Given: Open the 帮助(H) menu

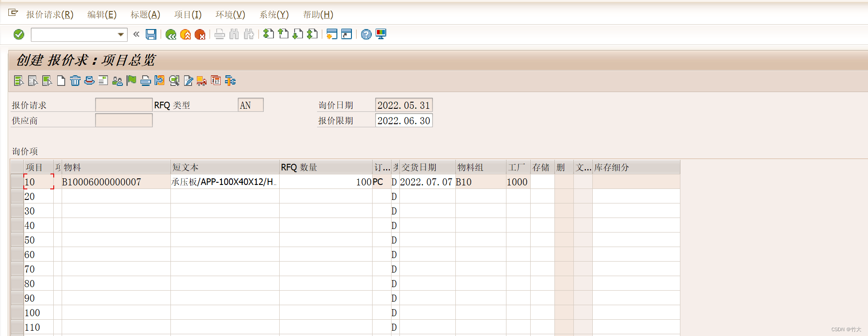Looking at the screenshot, I should 318,15.
